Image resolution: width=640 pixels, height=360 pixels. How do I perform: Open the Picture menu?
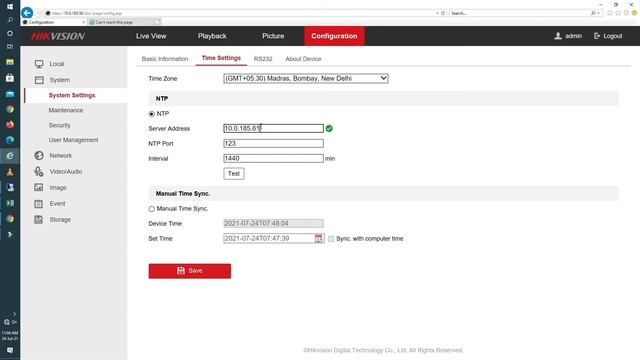[x=273, y=36]
